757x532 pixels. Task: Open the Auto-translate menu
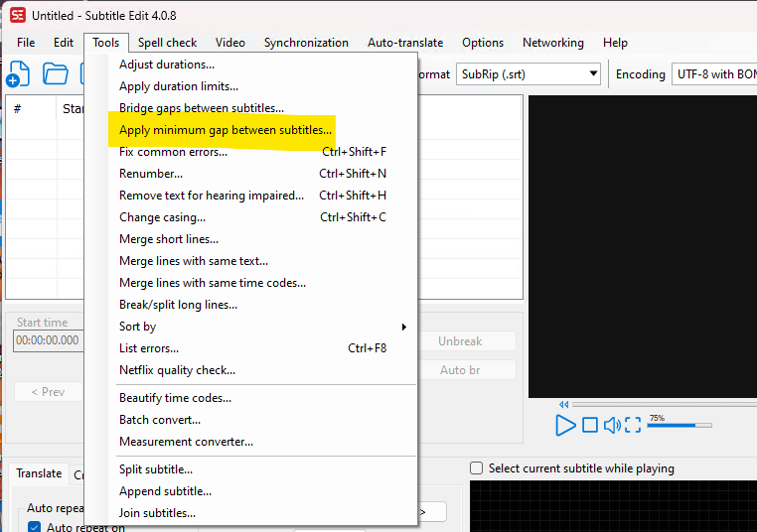point(405,43)
